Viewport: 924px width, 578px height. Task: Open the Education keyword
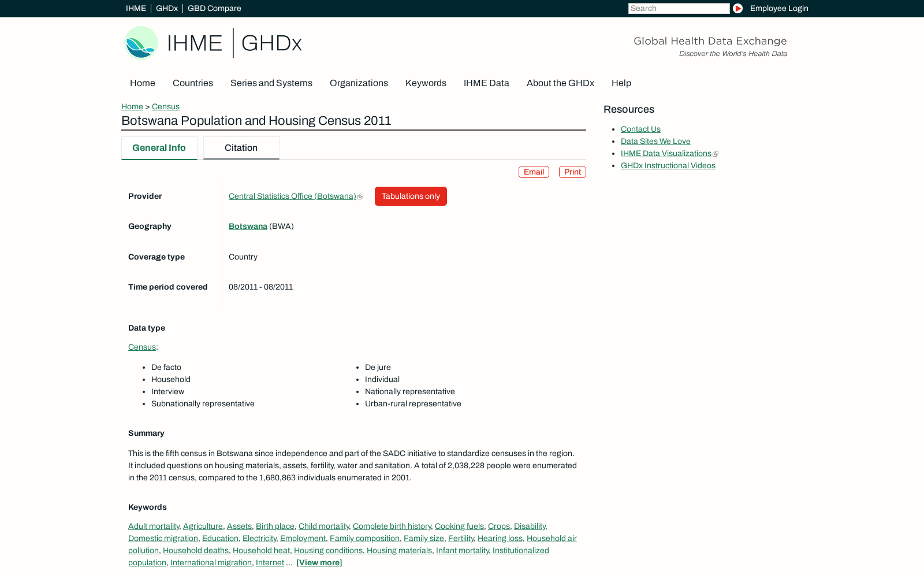point(220,539)
